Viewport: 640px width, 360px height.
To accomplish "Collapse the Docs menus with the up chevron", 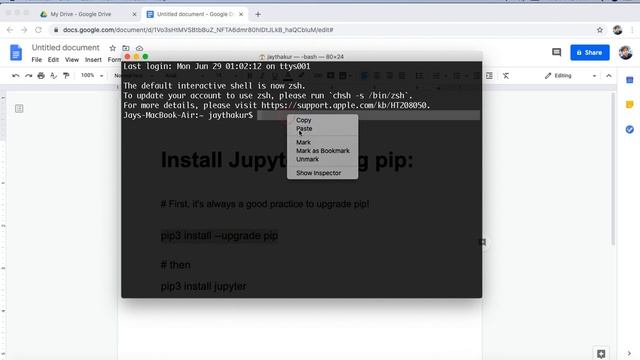I will [609, 76].
